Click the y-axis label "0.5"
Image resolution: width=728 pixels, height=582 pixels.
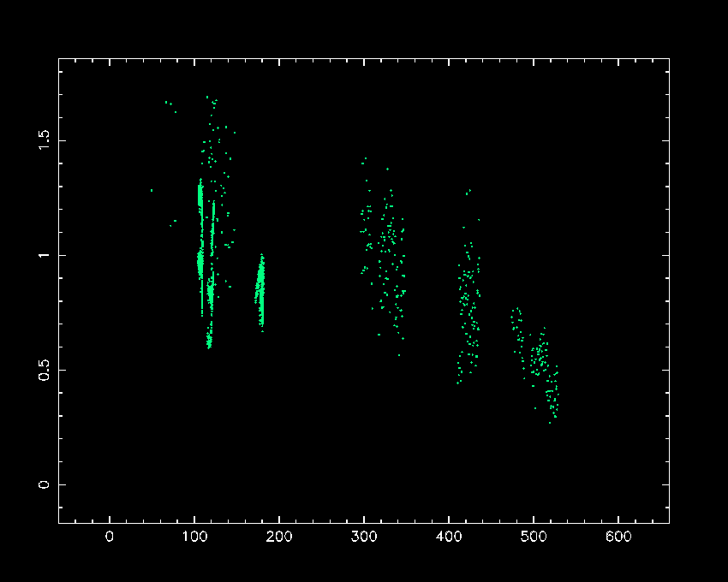[x=44, y=370]
